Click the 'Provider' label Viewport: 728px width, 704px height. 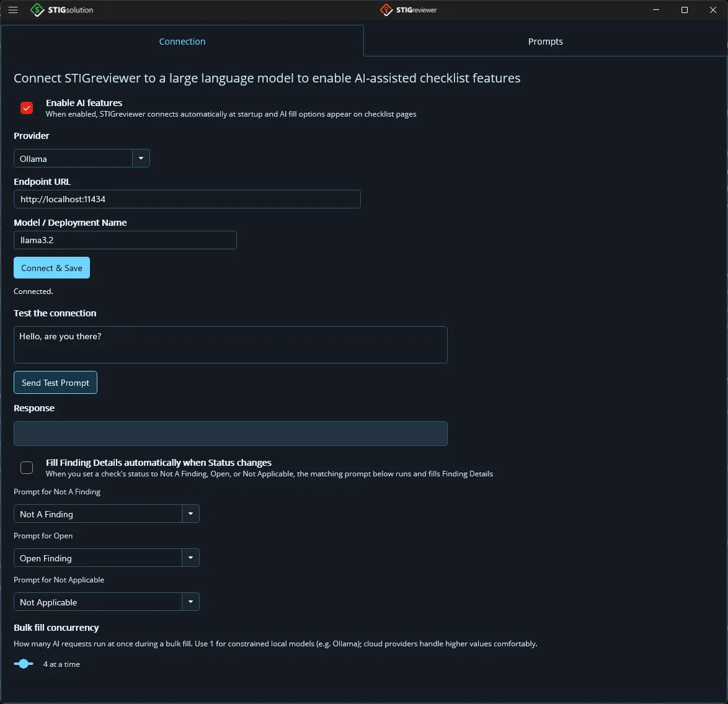[x=32, y=136]
